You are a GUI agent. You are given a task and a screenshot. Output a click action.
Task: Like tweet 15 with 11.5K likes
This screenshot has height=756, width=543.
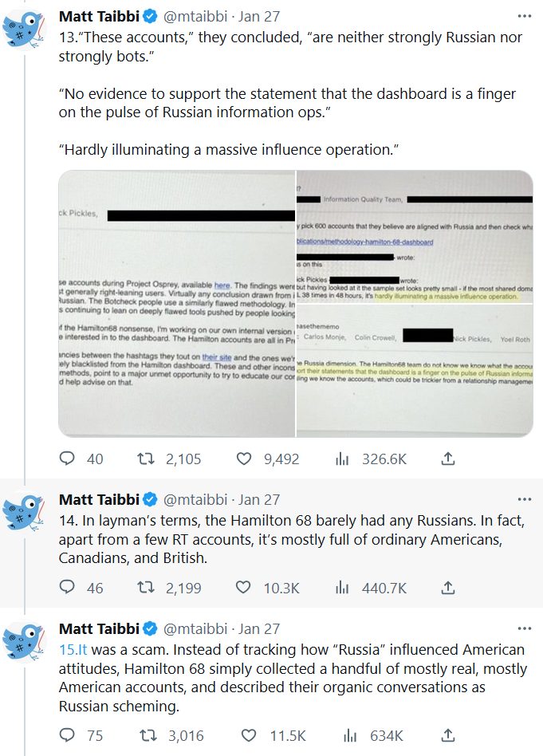[246, 735]
